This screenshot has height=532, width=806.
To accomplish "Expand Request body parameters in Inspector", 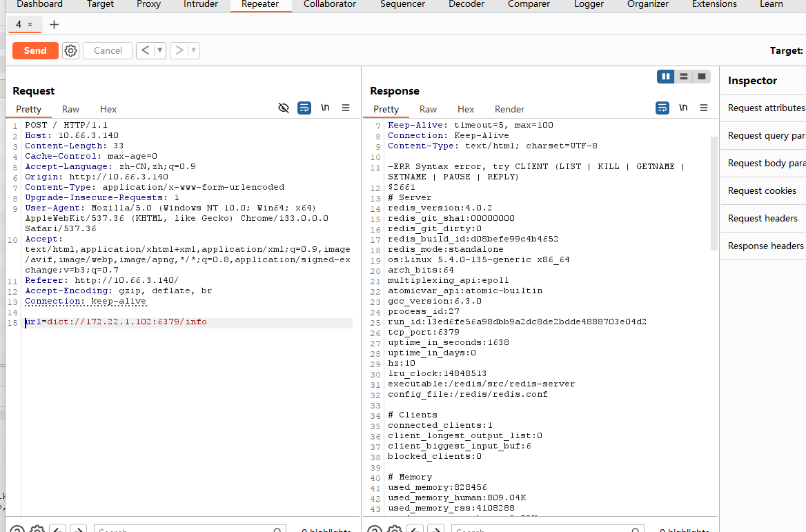I will pos(763,164).
